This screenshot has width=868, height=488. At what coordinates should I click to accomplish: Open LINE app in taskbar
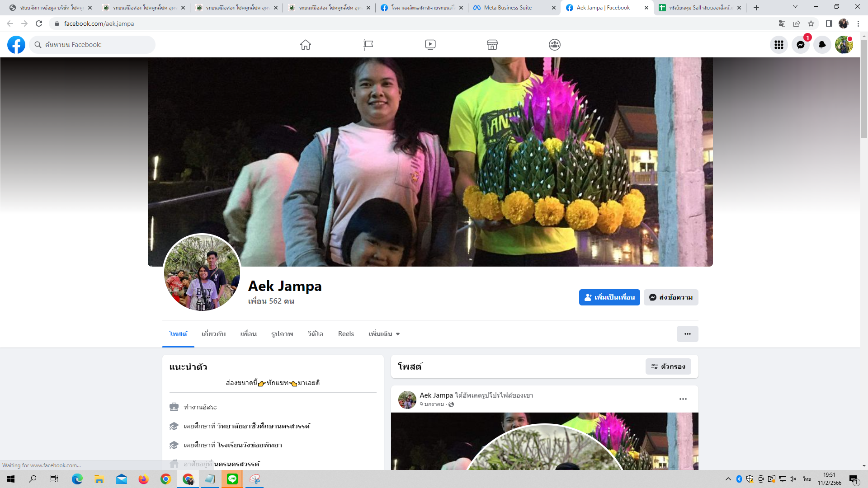pos(232,479)
